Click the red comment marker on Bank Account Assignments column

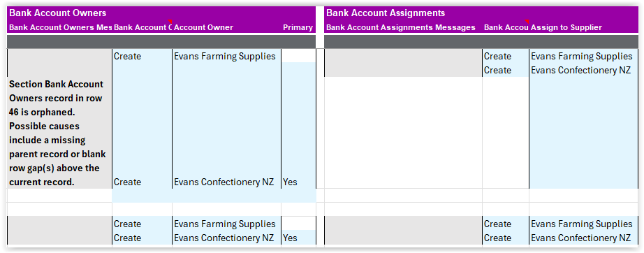coord(527,22)
